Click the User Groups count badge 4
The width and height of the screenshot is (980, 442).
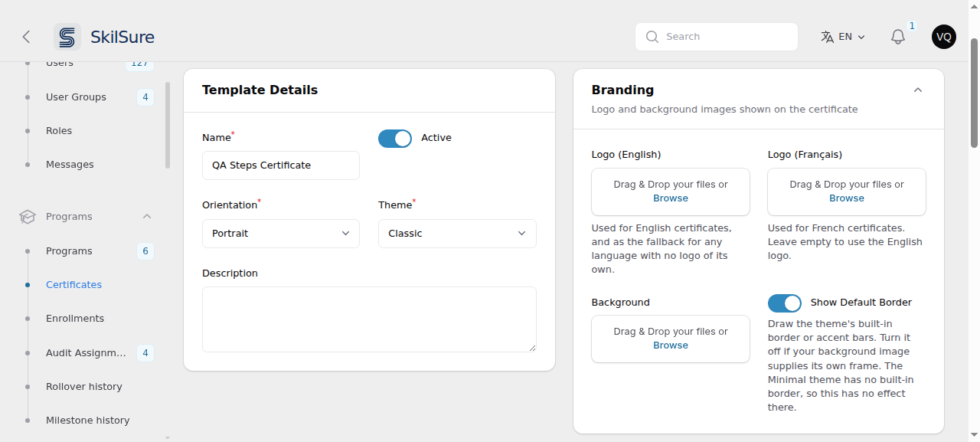click(x=145, y=97)
